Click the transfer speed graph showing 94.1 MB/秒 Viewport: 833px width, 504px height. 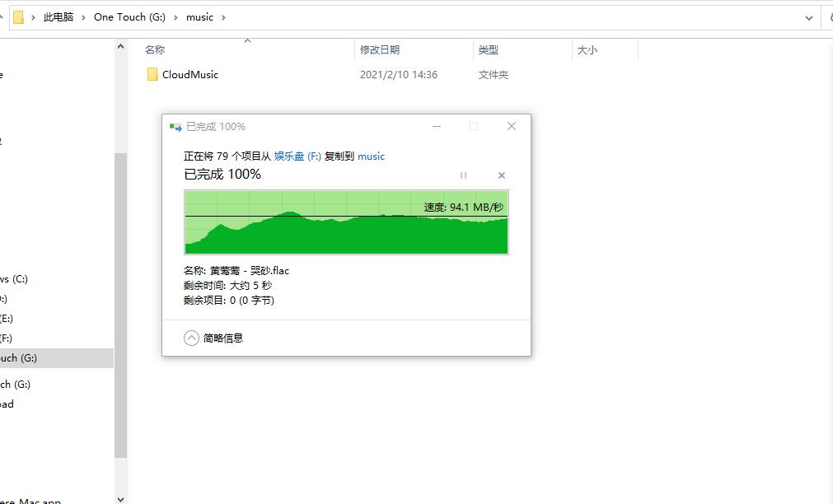pos(346,222)
